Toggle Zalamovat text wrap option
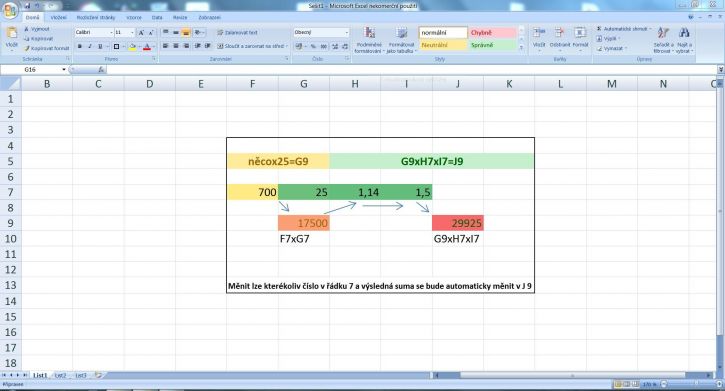Screen dimensions: 725x391 coord(237,33)
